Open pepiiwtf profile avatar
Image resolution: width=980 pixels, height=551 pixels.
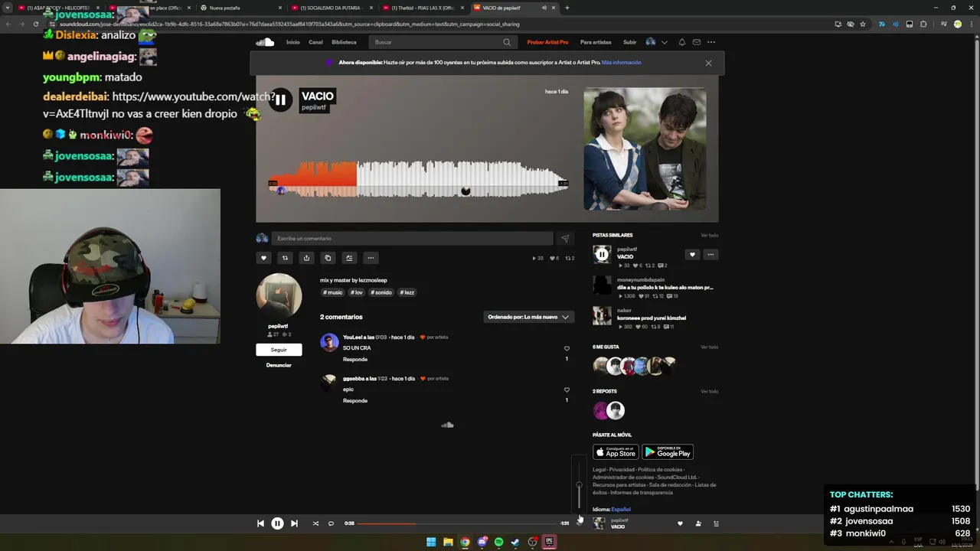click(x=279, y=296)
